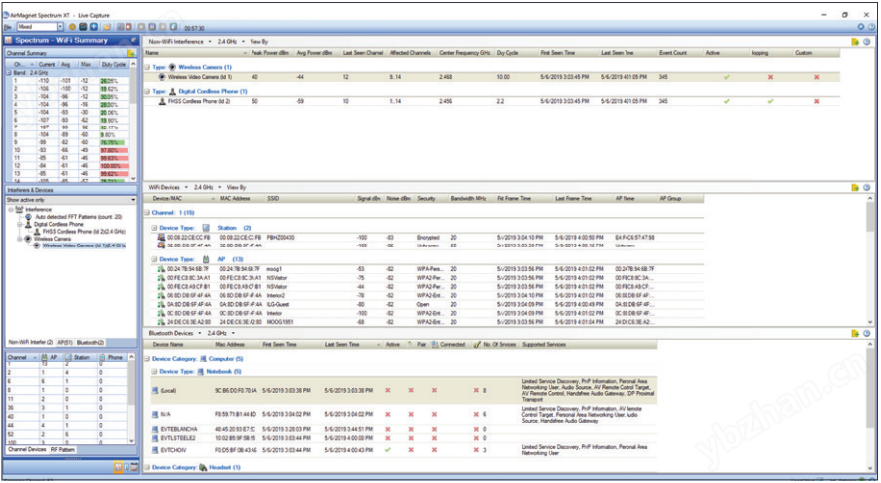This screenshot has height=483, width=881.
Task: Click help icon in WiFi Devices panel
Action: point(867,187)
